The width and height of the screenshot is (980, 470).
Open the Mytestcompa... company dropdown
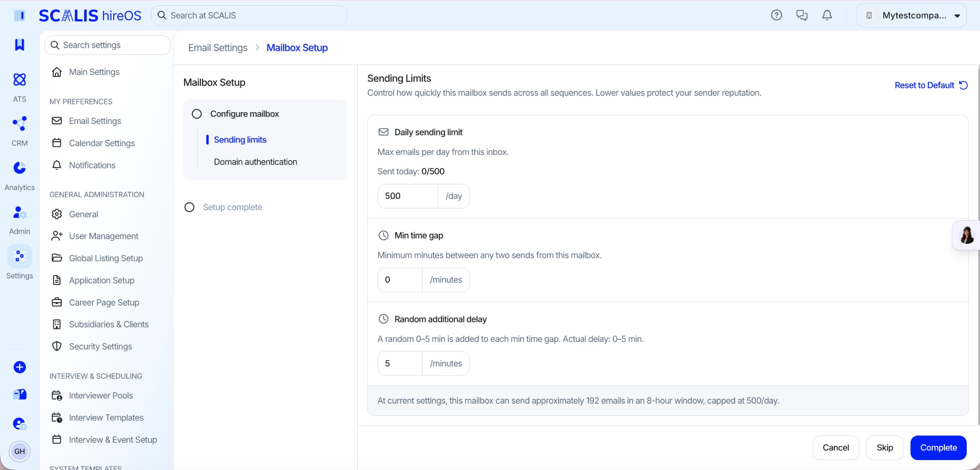pyautogui.click(x=911, y=15)
